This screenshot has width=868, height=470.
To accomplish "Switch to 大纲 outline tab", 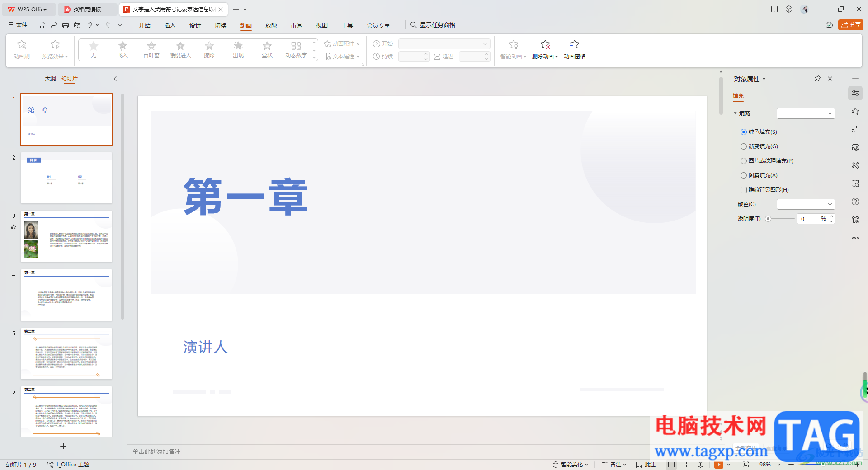I will pyautogui.click(x=50, y=79).
